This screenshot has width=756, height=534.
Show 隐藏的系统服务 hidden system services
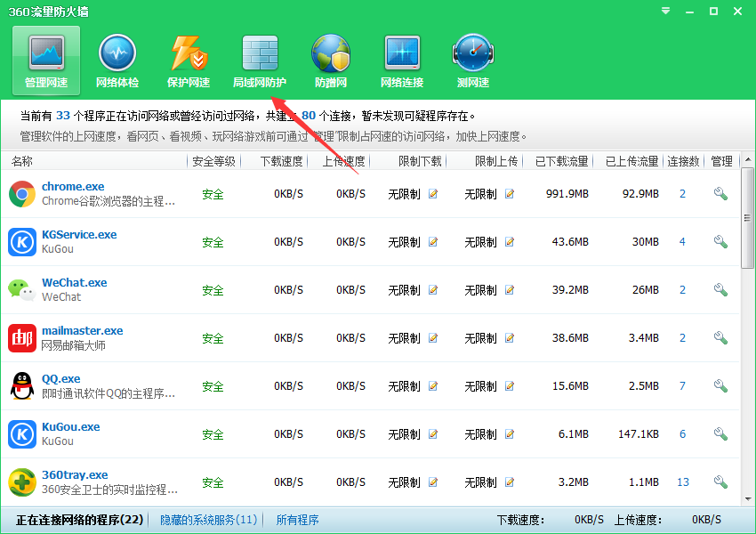tap(208, 519)
